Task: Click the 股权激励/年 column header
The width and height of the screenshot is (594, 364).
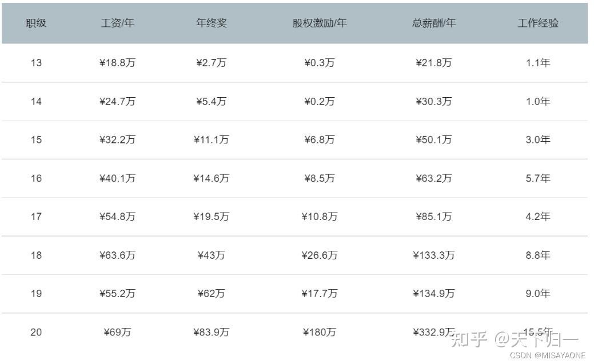Action: [x=320, y=23]
